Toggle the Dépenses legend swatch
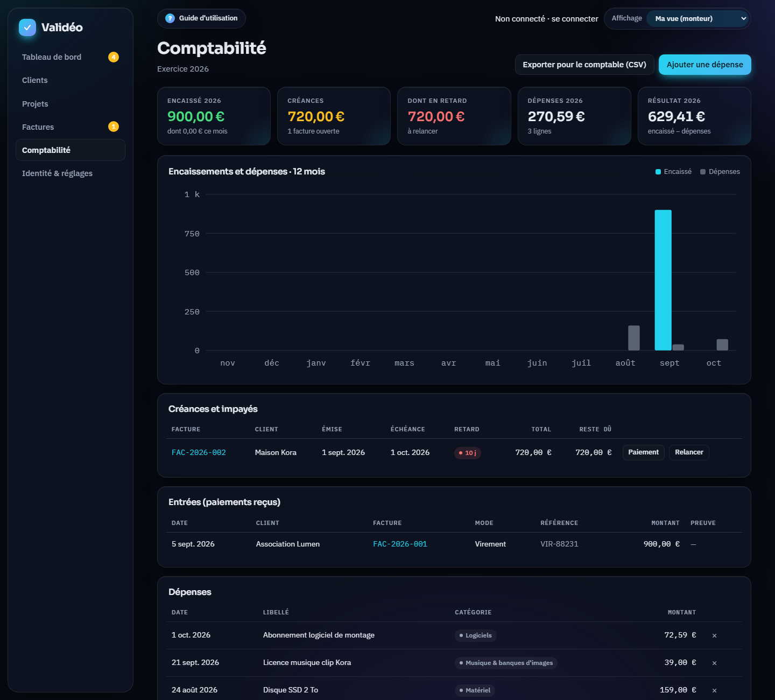 tap(703, 172)
